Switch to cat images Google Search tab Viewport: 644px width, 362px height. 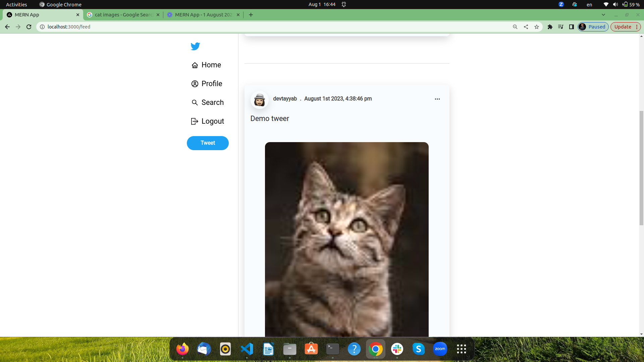click(123, 15)
